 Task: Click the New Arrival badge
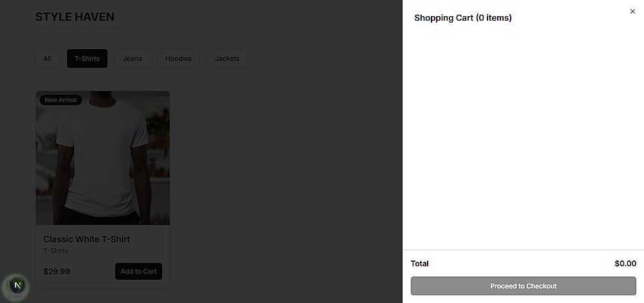tap(61, 100)
